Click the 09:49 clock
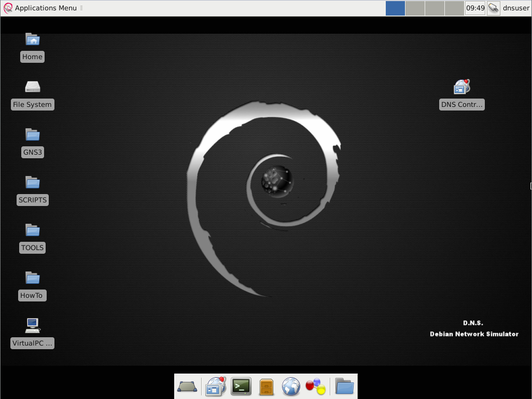Image resolution: width=532 pixels, height=399 pixels. tap(475, 8)
